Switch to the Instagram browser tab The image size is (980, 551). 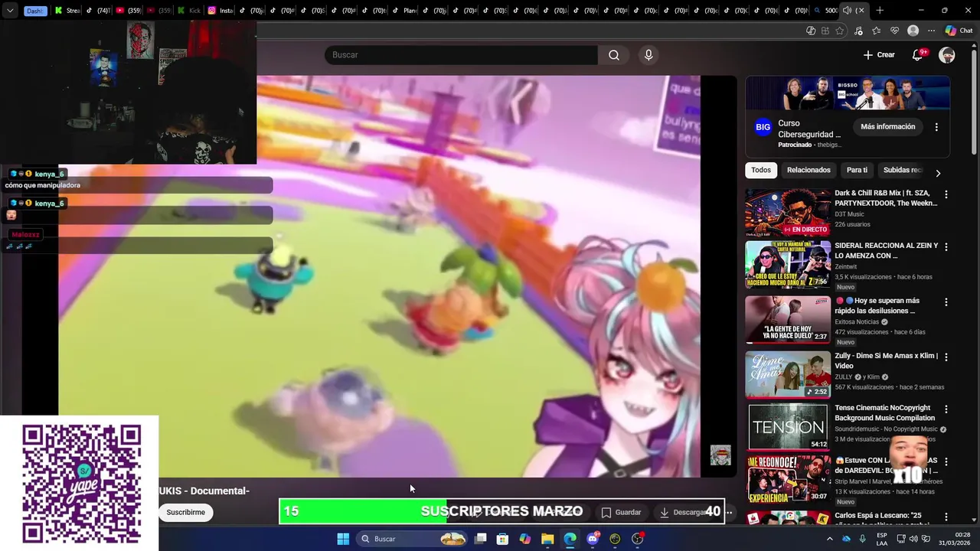point(220,11)
